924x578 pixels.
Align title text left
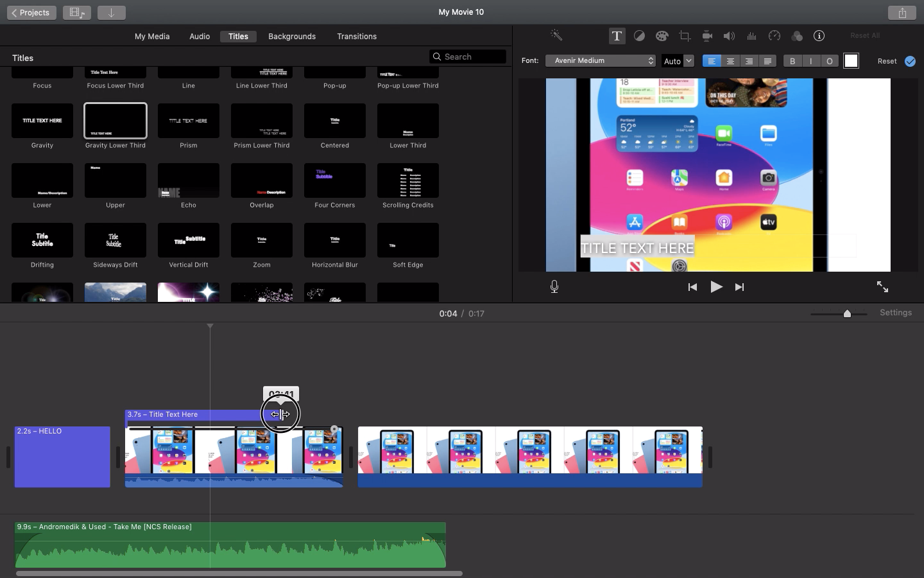pyautogui.click(x=712, y=61)
